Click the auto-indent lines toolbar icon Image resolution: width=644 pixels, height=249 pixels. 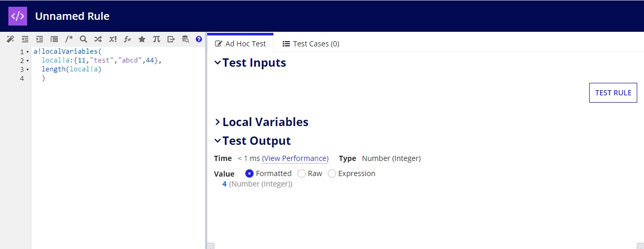(54, 39)
